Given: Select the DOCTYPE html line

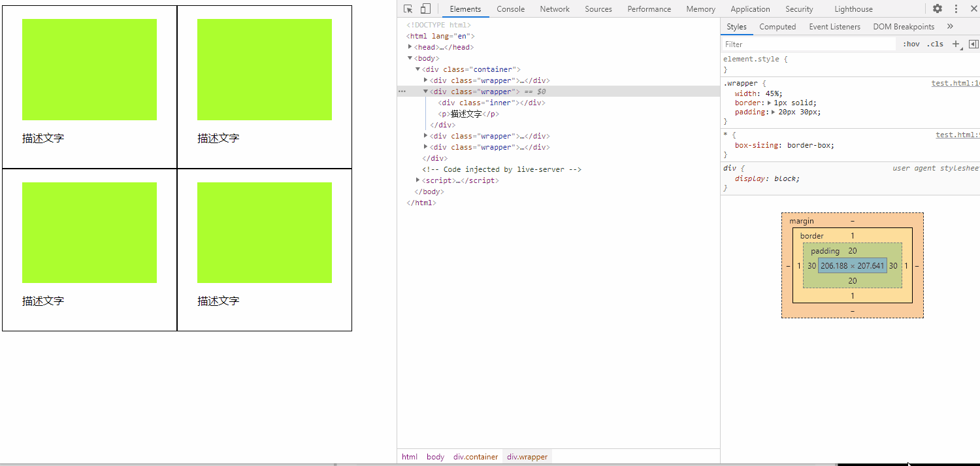Looking at the screenshot, I should point(438,25).
